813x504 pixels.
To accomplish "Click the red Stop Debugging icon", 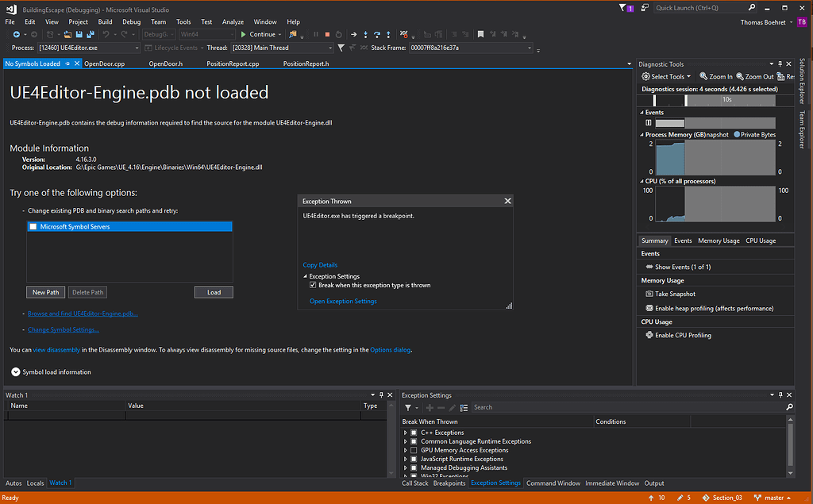I will [328, 34].
